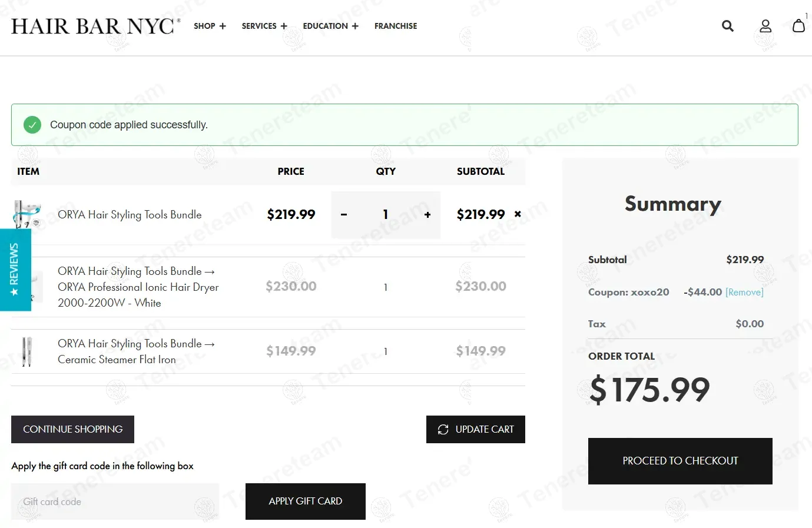The width and height of the screenshot is (812, 528).
Task: Click the Hair Bar NYC logo
Action: (x=96, y=26)
